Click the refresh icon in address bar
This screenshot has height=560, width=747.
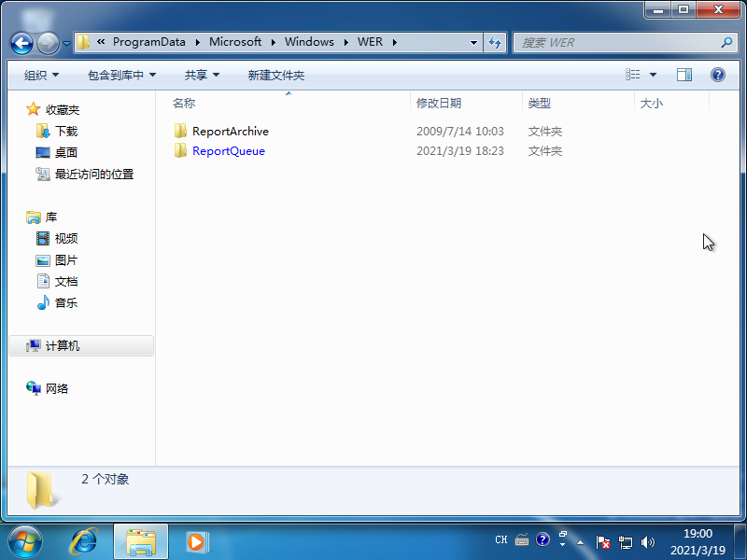[496, 42]
